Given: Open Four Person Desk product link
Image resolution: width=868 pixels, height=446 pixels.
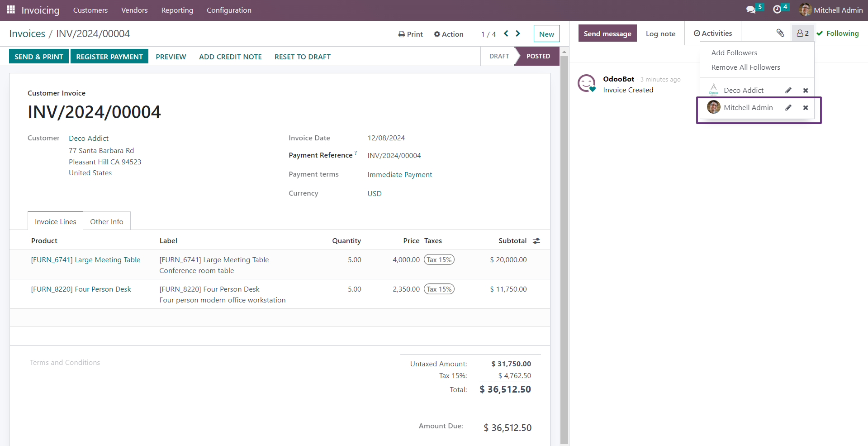Looking at the screenshot, I should point(81,289).
